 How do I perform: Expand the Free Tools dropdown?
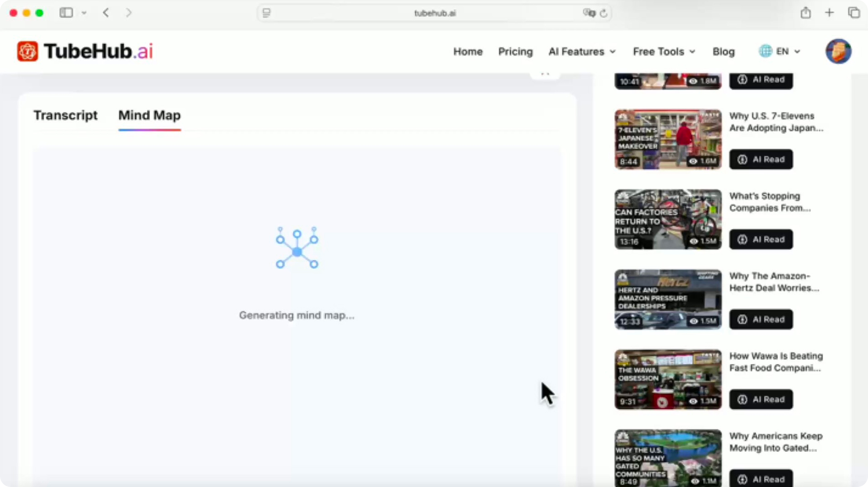click(x=663, y=52)
